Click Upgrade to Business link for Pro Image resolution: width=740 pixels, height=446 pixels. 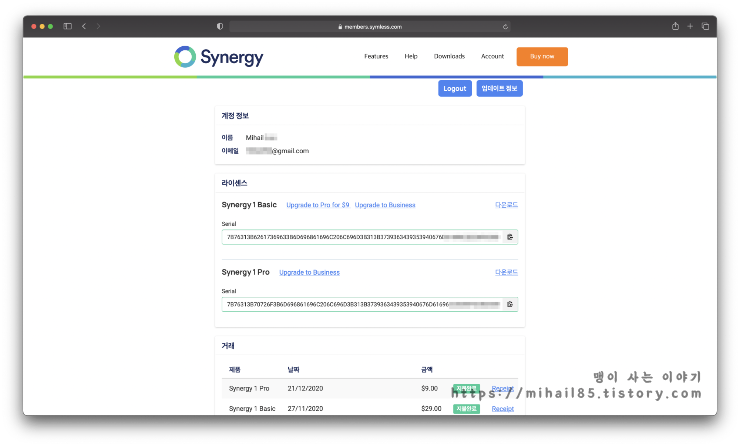[x=309, y=272]
